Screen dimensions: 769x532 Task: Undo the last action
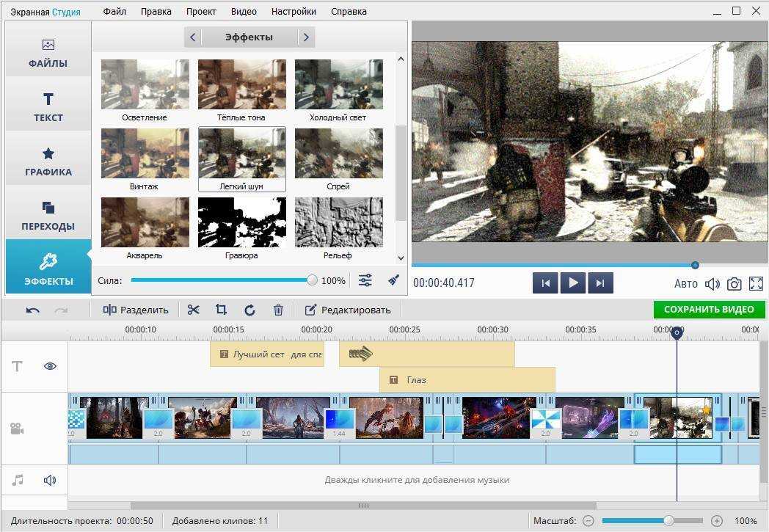(33, 310)
